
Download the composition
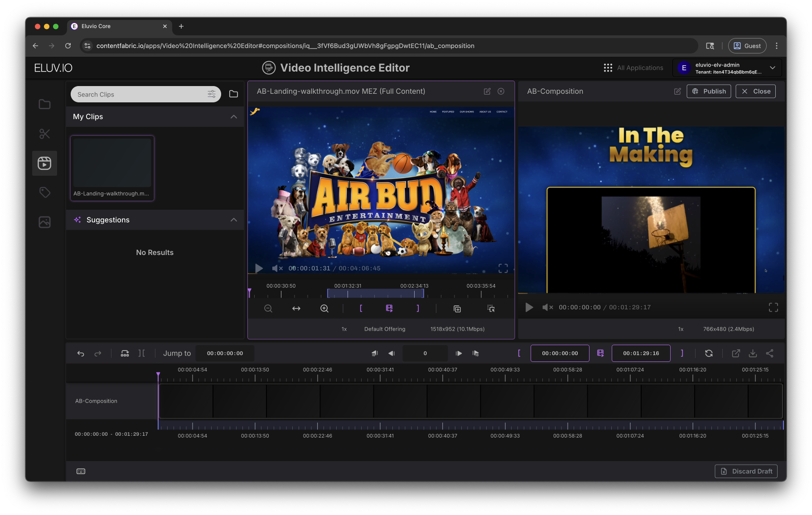coord(753,353)
